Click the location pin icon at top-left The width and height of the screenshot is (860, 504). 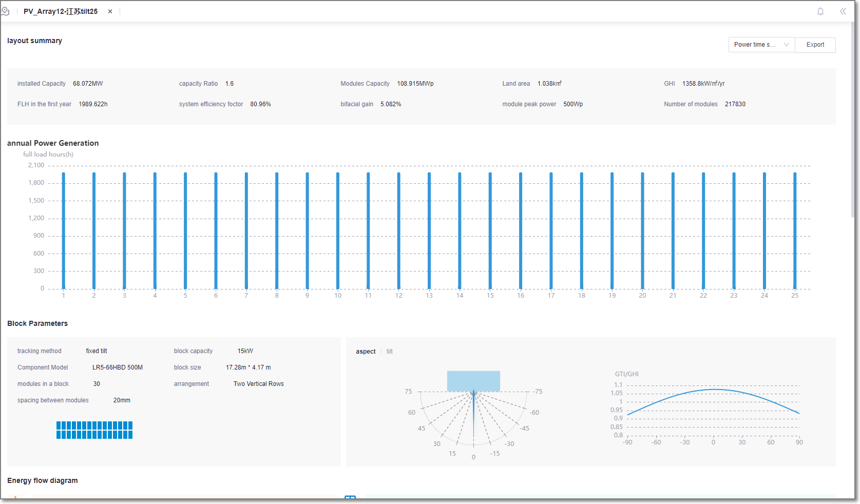point(5,11)
